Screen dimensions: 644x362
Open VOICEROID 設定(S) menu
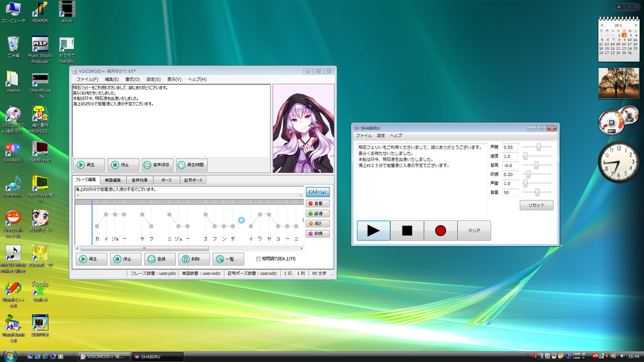153,79
